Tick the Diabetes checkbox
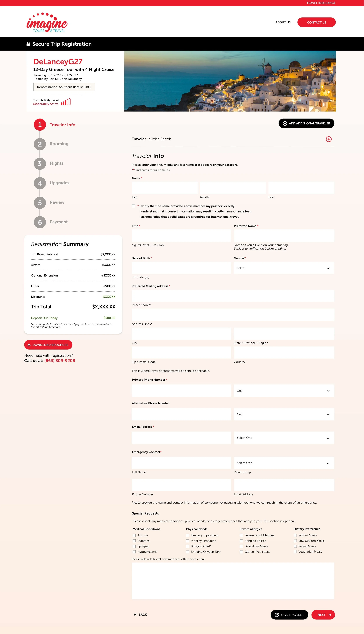 (x=134, y=541)
